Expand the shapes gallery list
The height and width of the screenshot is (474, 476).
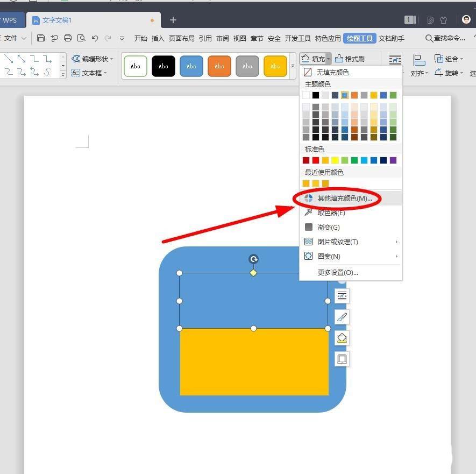tap(63, 74)
